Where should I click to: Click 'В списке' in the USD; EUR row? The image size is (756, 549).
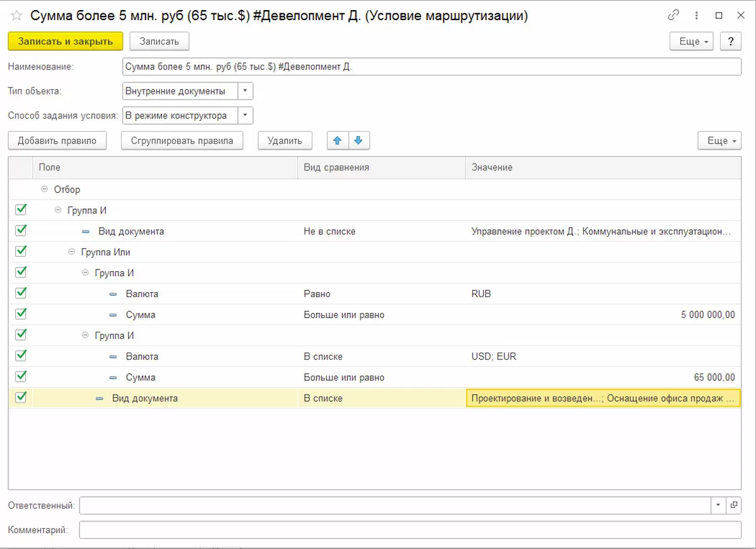[382, 356]
